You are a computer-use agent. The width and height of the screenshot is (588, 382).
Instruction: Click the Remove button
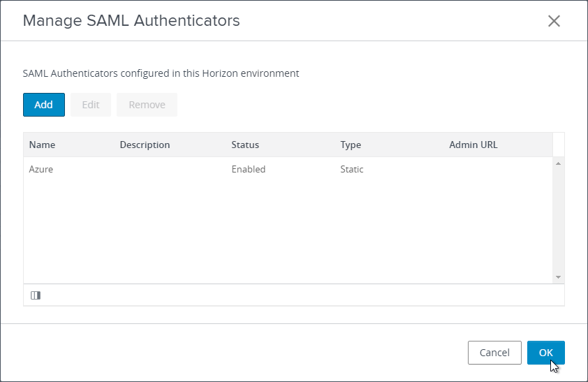147,105
